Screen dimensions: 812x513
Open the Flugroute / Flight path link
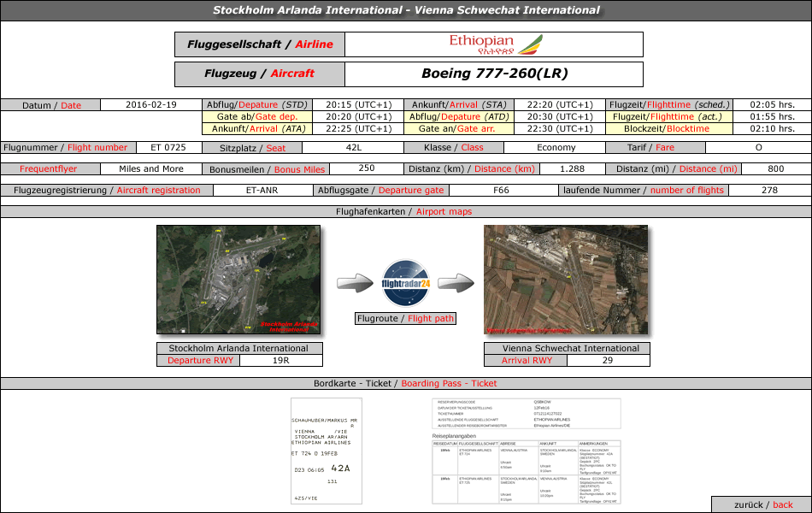406,319
